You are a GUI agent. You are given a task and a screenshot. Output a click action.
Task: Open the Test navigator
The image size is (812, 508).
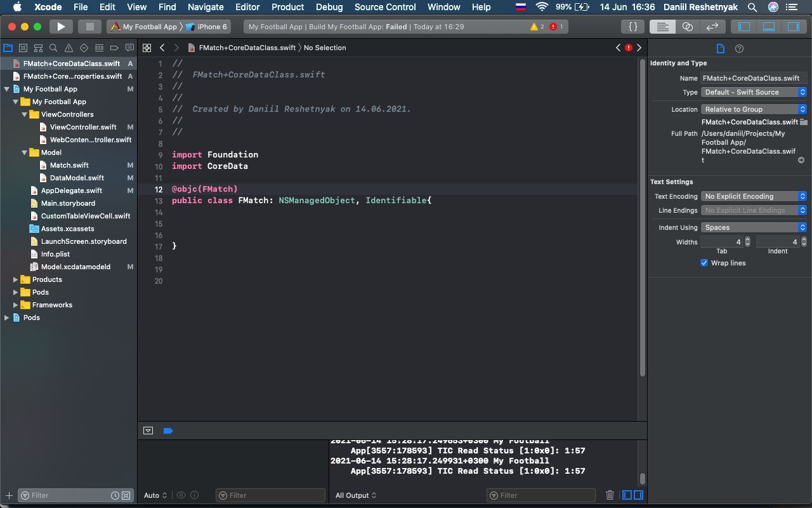tap(84, 48)
